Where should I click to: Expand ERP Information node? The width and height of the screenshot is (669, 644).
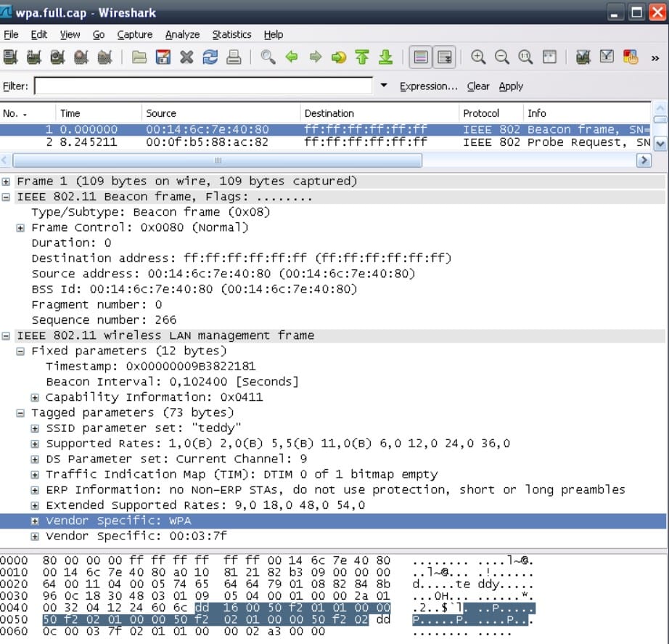(x=35, y=490)
